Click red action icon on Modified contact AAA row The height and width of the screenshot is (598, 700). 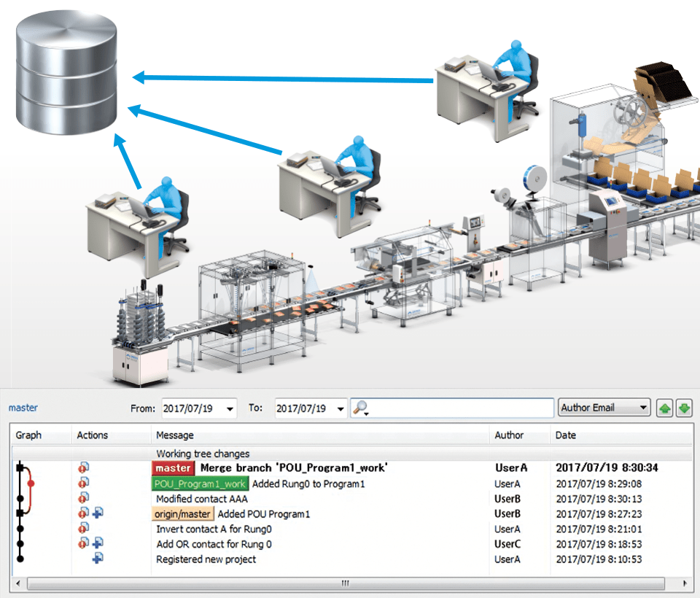pyautogui.click(x=83, y=498)
